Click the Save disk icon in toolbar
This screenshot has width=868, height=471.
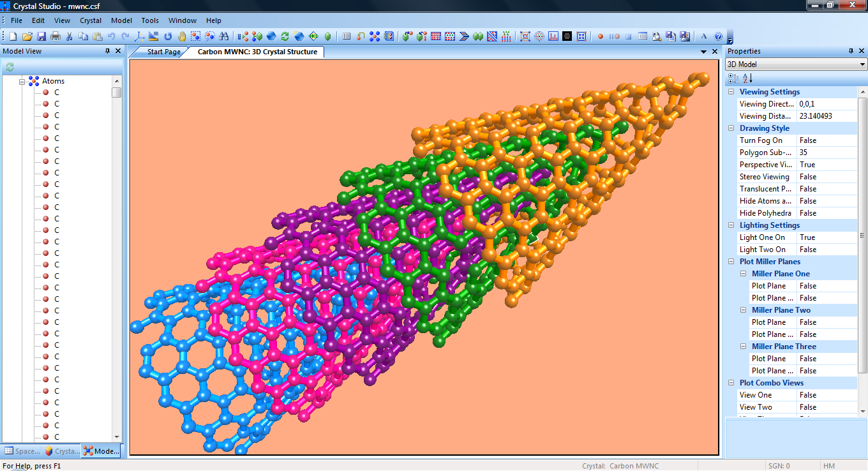[x=41, y=36]
